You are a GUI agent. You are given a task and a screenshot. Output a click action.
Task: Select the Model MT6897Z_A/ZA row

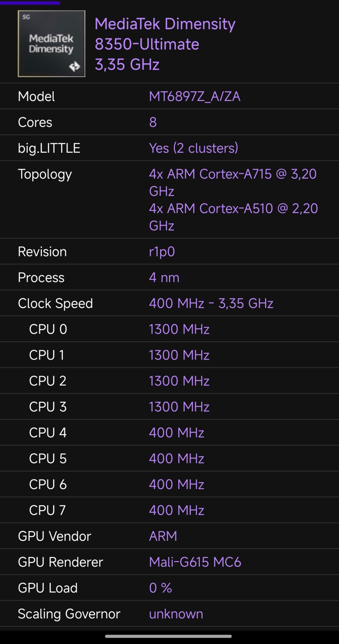click(x=169, y=96)
